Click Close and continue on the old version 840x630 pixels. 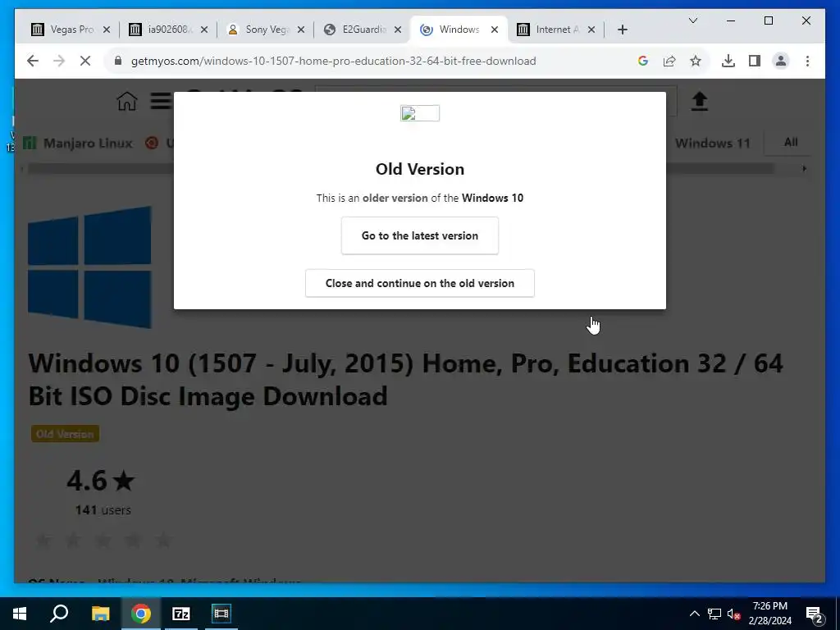click(419, 283)
